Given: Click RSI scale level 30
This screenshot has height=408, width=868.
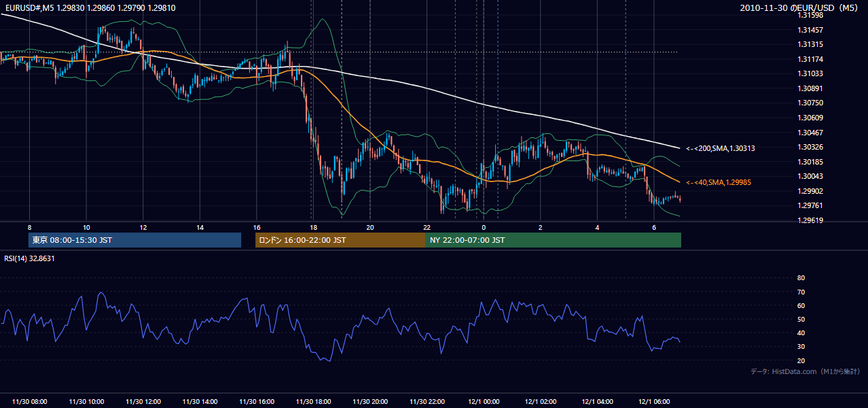Looking at the screenshot, I should click(801, 347).
